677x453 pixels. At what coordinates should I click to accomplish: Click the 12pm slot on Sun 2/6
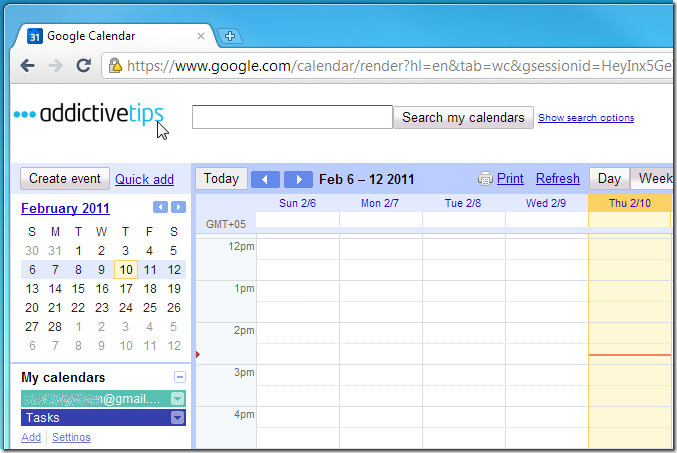click(x=298, y=260)
